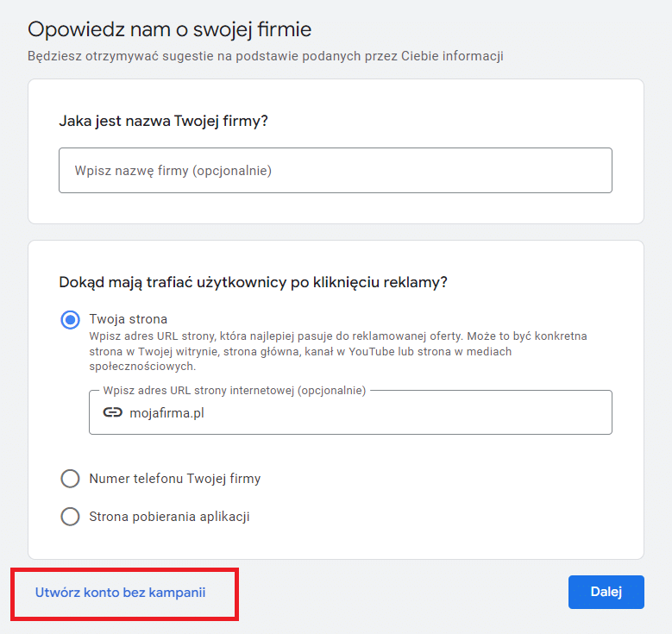
Task: Click the "Jaka jest nazwa Twojej firmy?" heading
Action: pyautogui.click(x=163, y=121)
